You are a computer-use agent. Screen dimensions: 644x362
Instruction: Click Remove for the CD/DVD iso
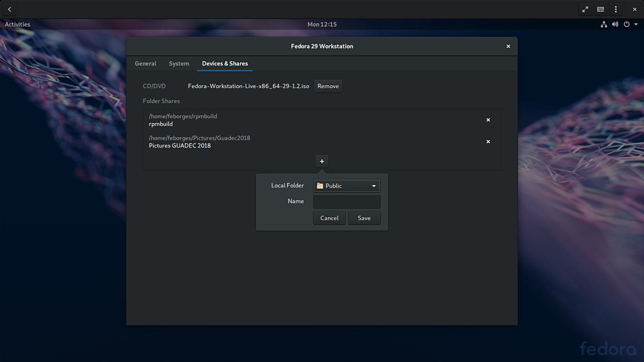[x=328, y=86]
